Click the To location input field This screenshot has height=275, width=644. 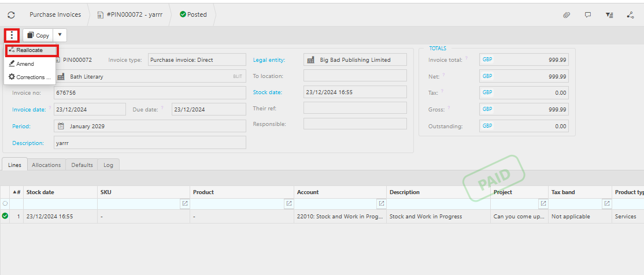[x=355, y=76]
